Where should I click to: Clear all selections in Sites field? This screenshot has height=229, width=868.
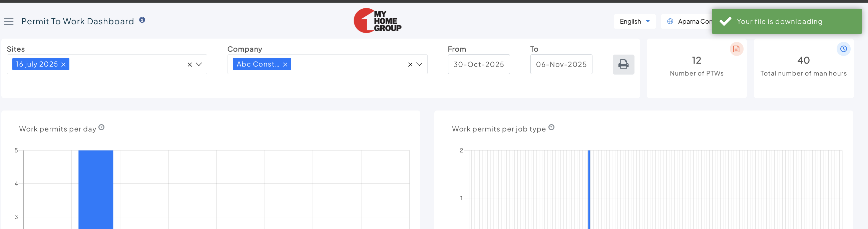pyautogui.click(x=190, y=65)
